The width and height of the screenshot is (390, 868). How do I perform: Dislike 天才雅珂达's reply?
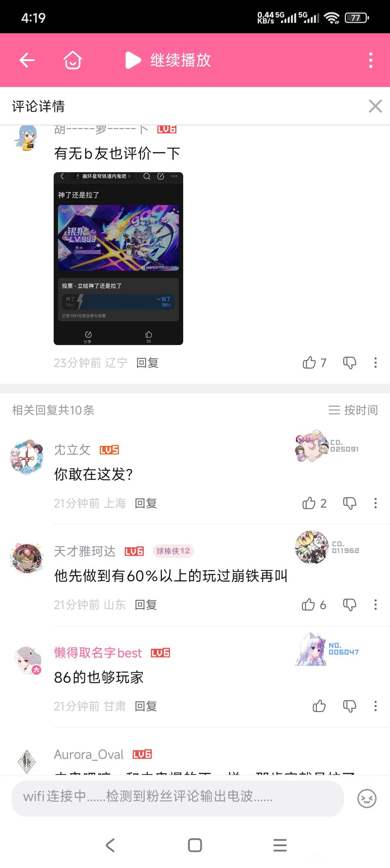click(349, 605)
